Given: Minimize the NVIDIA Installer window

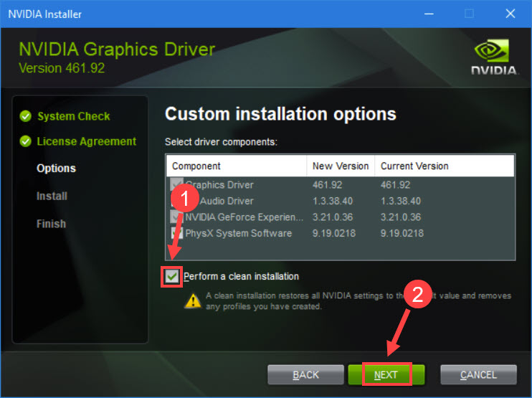Looking at the screenshot, I should (x=430, y=14).
